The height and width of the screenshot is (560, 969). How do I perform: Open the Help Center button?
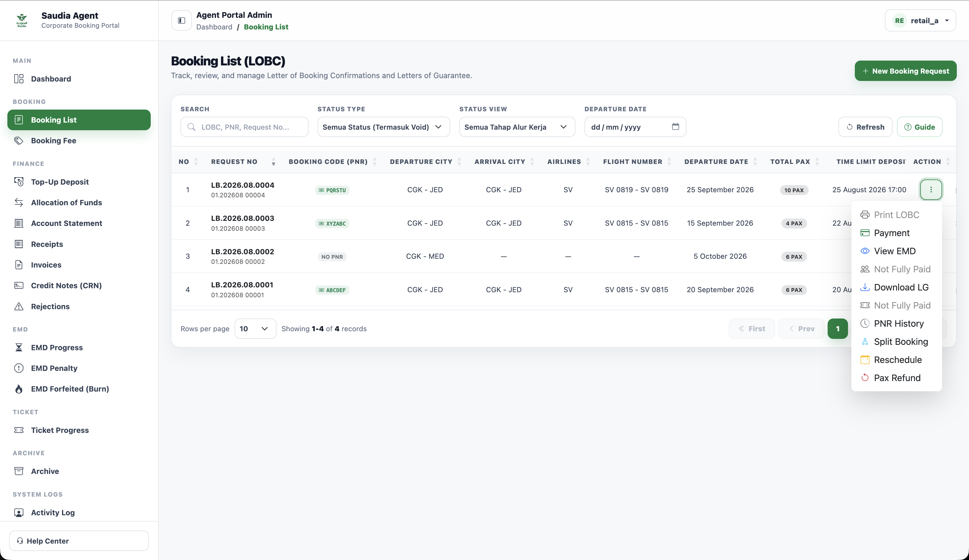click(79, 541)
